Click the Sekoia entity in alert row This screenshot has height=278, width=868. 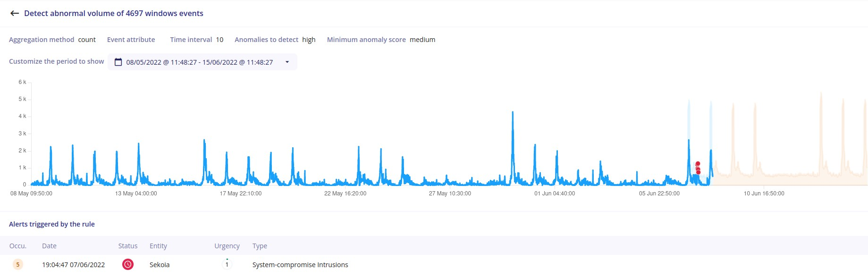[x=160, y=265]
